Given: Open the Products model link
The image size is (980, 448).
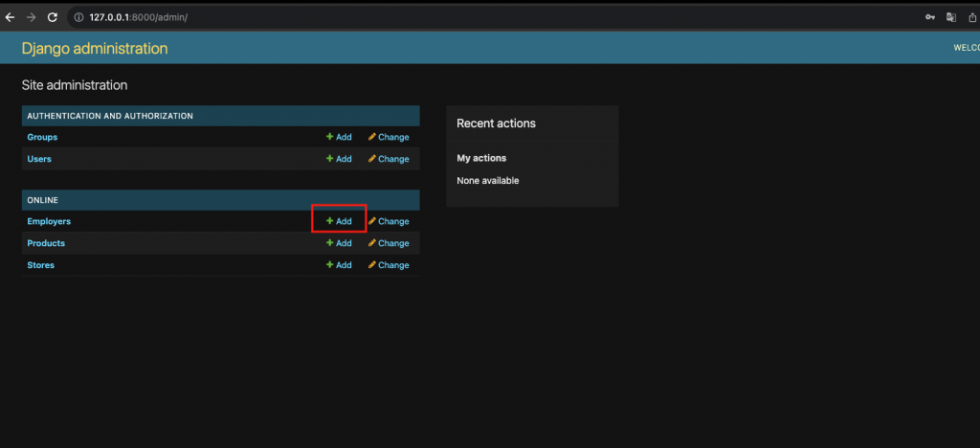Looking at the screenshot, I should click(x=46, y=244).
